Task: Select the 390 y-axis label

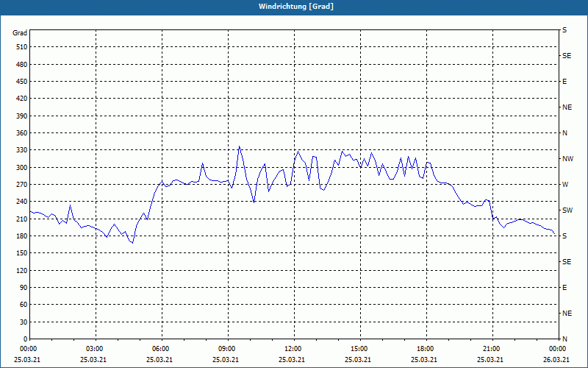Action: point(22,116)
